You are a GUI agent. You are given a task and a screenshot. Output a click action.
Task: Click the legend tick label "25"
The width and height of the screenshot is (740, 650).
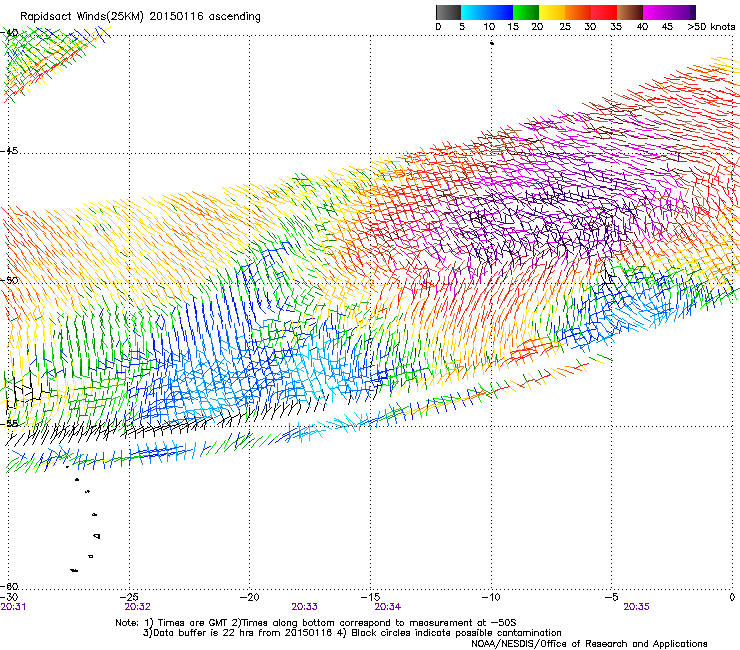pyautogui.click(x=565, y=27)
